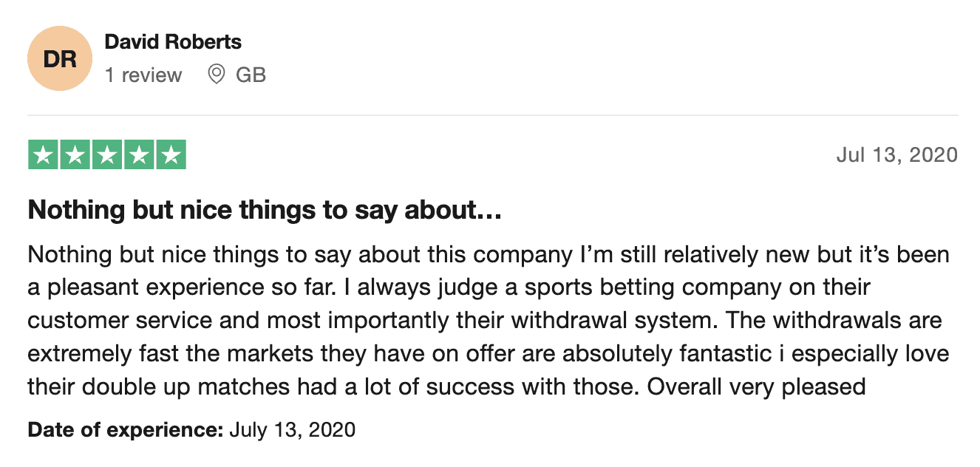Open the review title heading
The height and width of the screenshot is (467, 980).
(265, 211)
